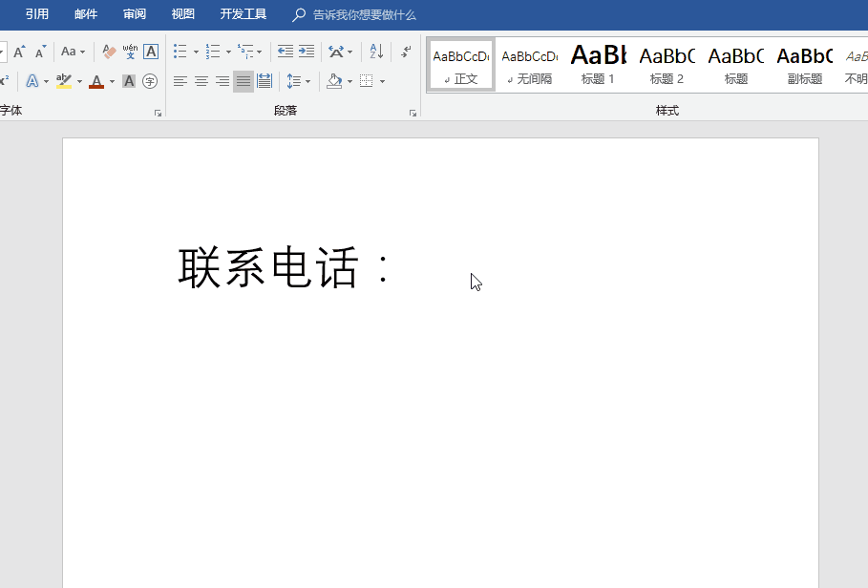Open the bullet list dropdown arrow
868x588 pixels.
pos(196,52)
